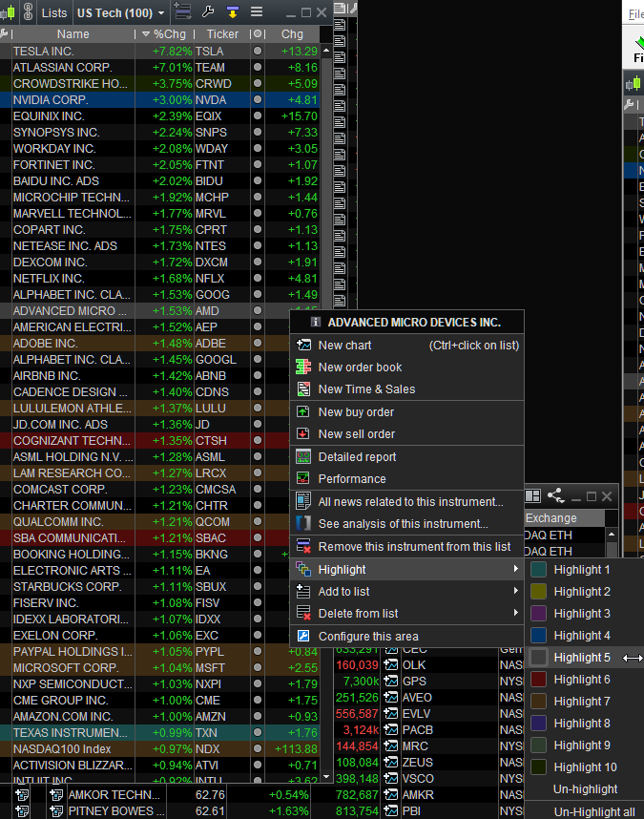Screen dimensions: 644x819
Task: Select Highlight 10 in the submenu
Action: [585, 767]
